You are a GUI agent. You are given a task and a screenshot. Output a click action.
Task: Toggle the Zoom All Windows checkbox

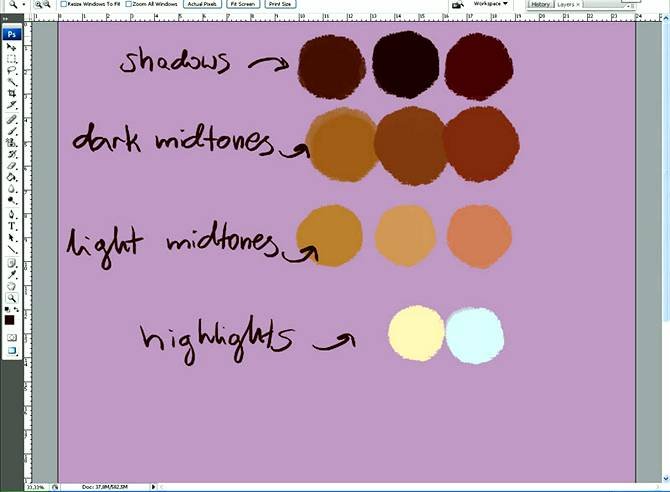click(x=129, y=4)
